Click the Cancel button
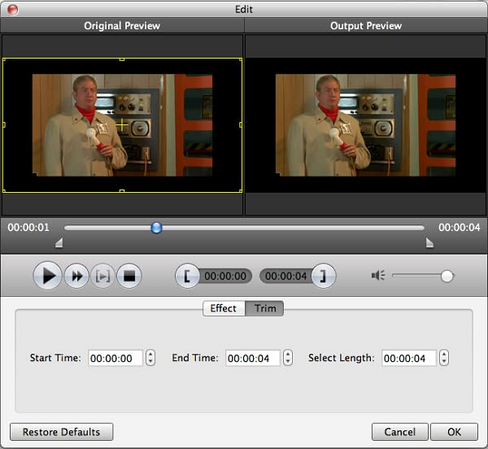 click(x=400, y=432)
